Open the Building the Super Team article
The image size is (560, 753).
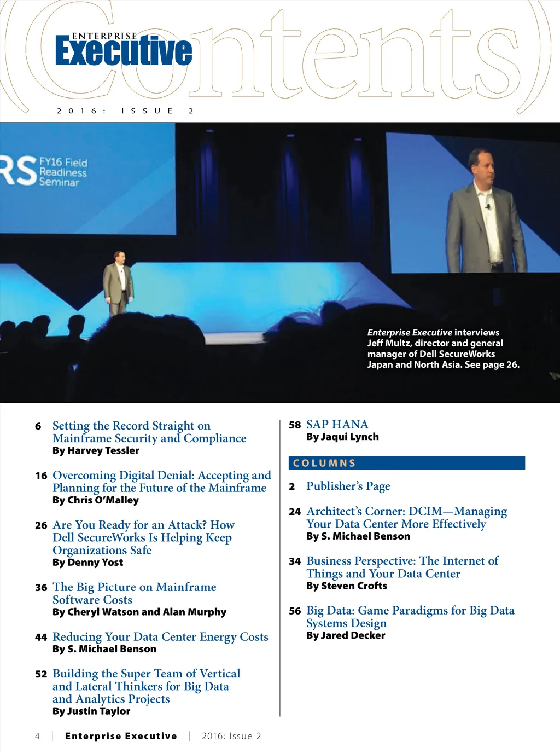(145, 686)
